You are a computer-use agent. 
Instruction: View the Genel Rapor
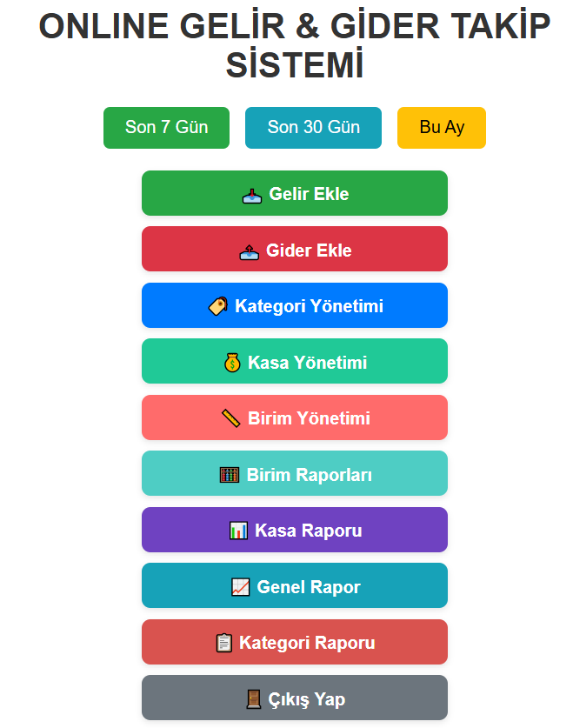point(309,587)
